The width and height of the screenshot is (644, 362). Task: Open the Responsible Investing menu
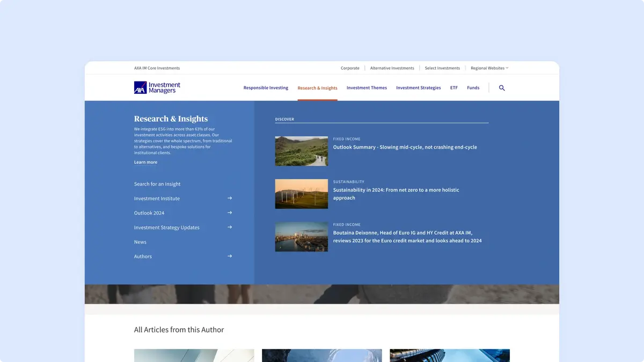266,88
